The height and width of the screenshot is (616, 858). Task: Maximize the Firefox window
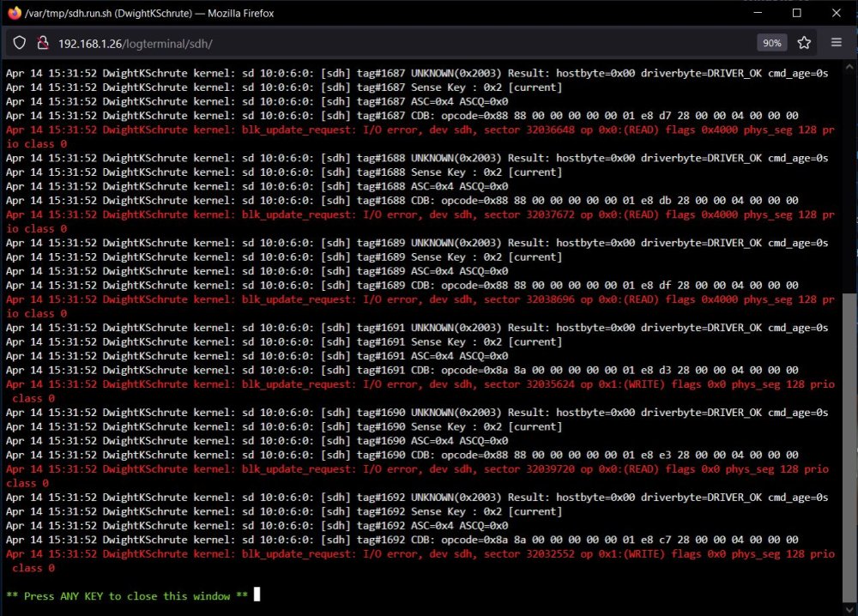pyautogui.click(x=797, y=13)
